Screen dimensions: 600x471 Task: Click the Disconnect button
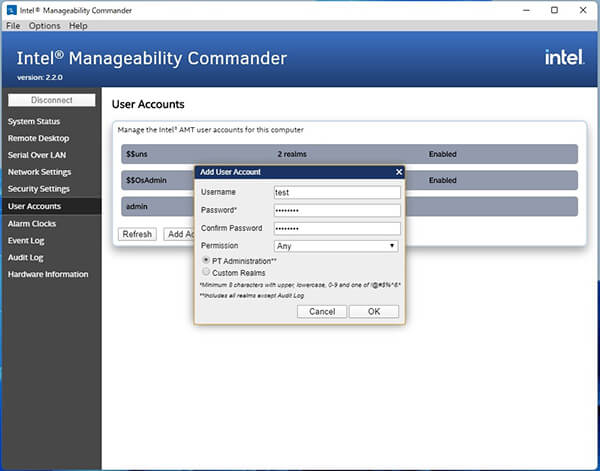pos(52,100)
